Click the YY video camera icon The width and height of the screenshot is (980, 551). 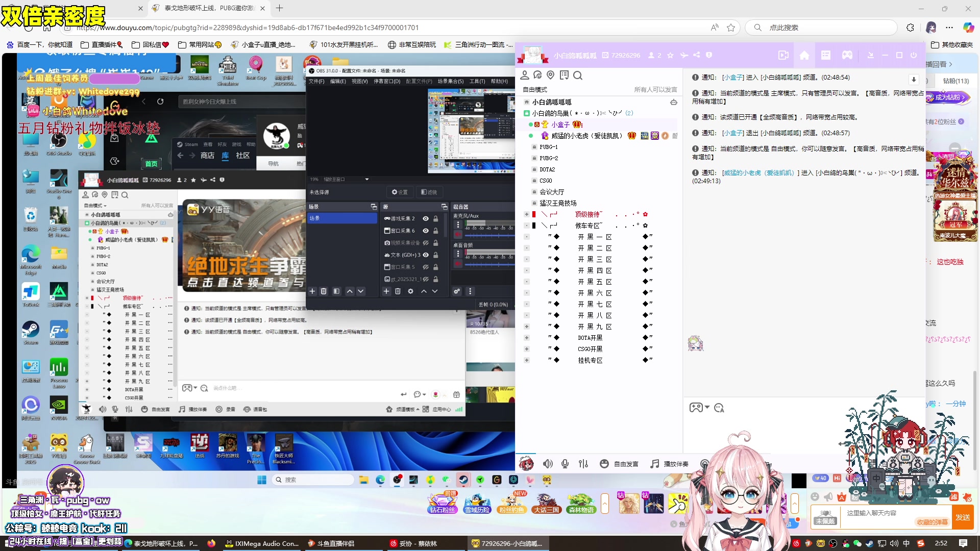click(783, 55)
